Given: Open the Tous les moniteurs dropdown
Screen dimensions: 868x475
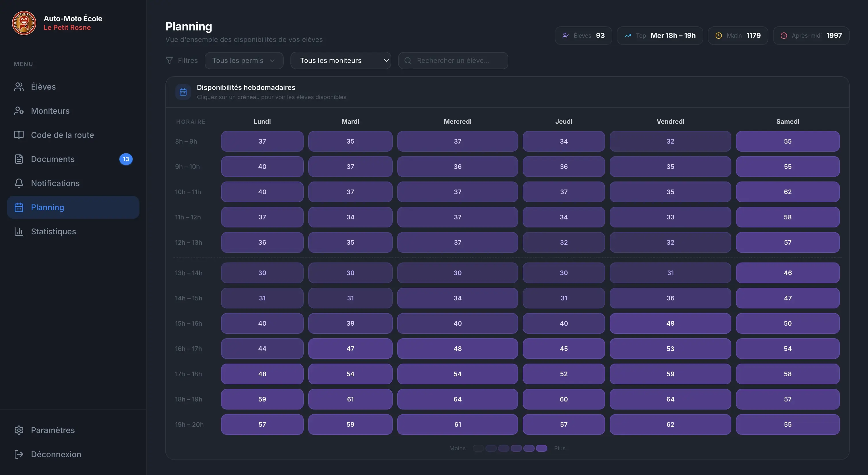Looking at the screenshot, I should [x=341, y=60].
